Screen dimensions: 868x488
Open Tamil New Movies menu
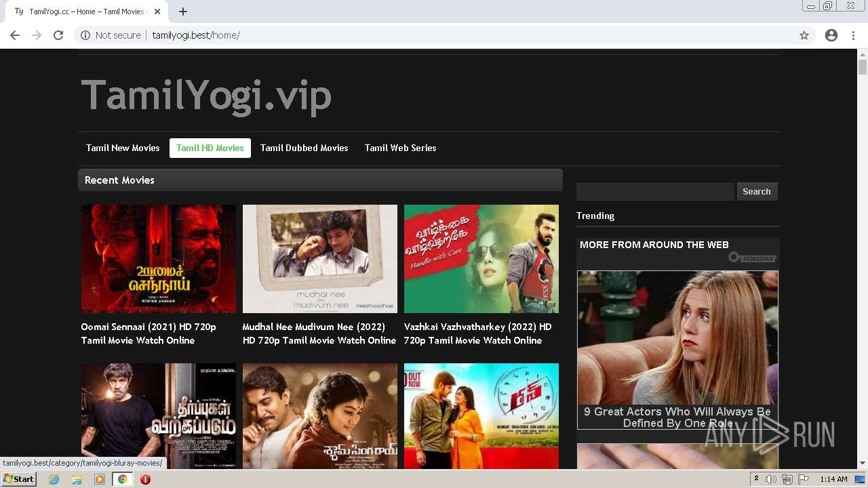[123, 148]
